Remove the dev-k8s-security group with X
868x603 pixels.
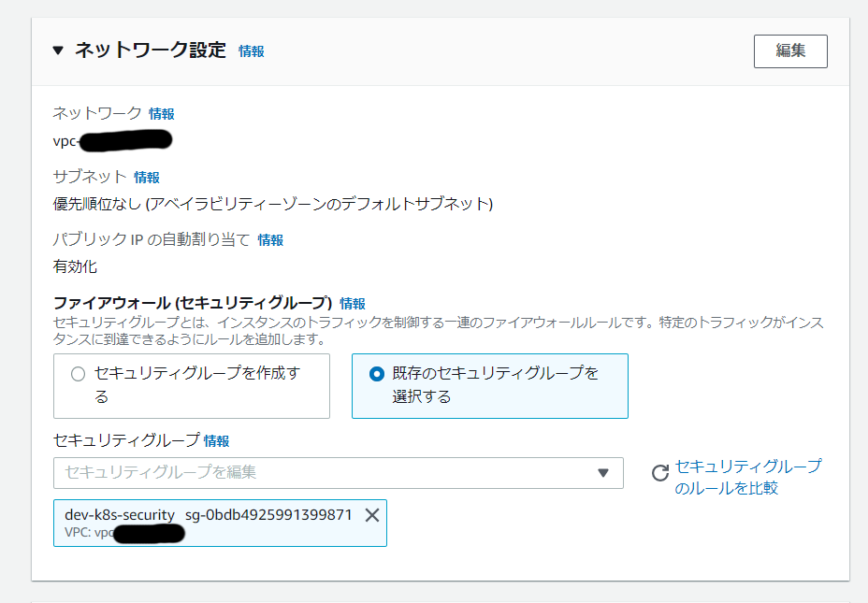[x=371, y=515]
